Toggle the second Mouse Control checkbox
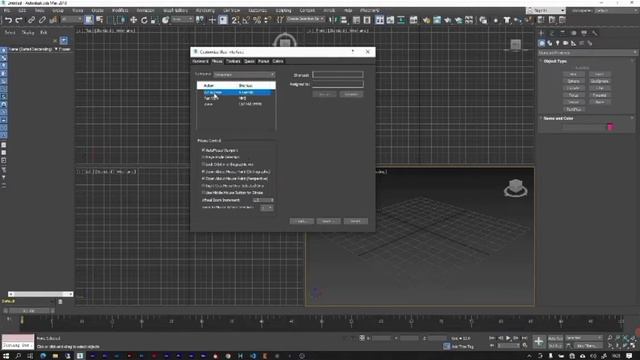This screenshot has height=360, width=640. (x=203, y=157)
